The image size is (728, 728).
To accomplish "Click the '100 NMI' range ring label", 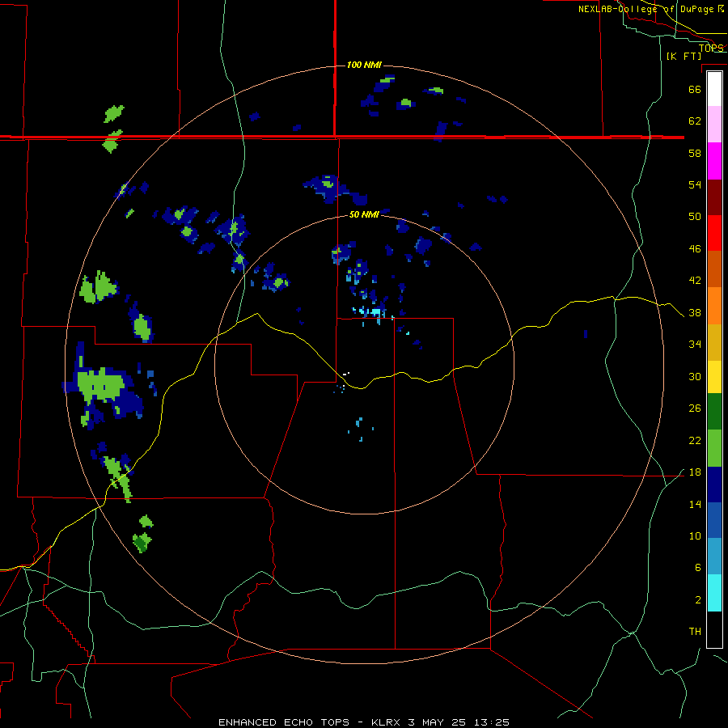I will tap(364, 65).
